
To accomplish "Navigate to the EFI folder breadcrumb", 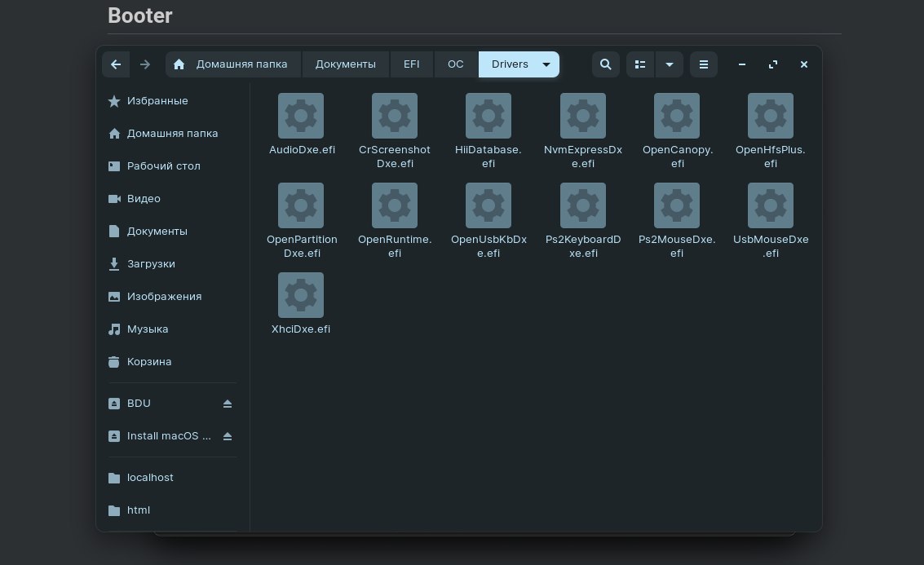I will (x=411, y=64).
